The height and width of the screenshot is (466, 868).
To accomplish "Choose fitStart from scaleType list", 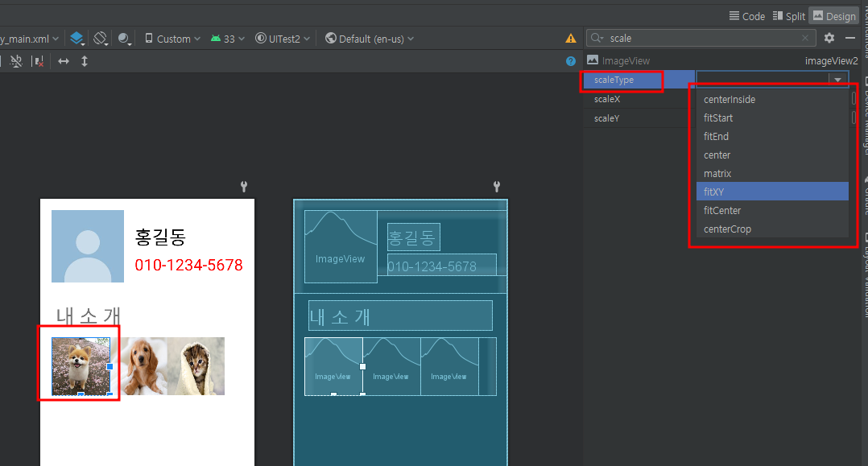I will pos(772,118).
